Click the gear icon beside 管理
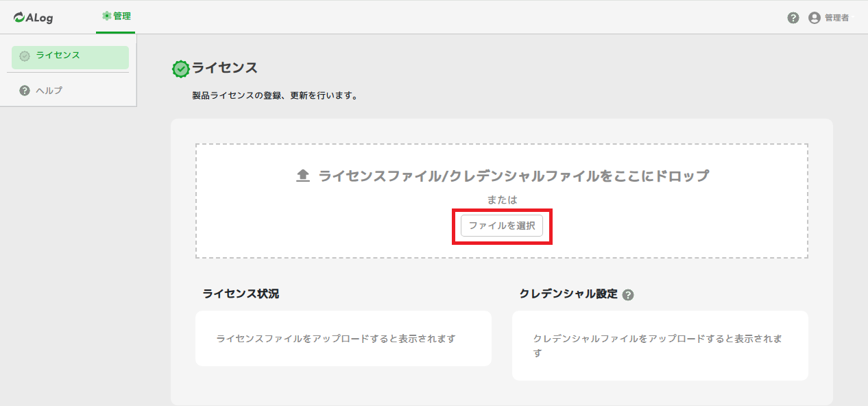Viewport: 868px width, 406px height. pos(106,16)
